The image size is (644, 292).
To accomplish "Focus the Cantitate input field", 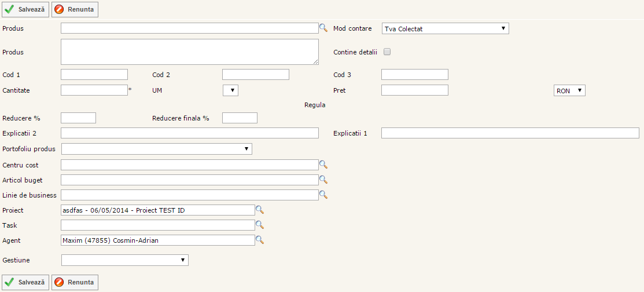I will click(94, 90).
